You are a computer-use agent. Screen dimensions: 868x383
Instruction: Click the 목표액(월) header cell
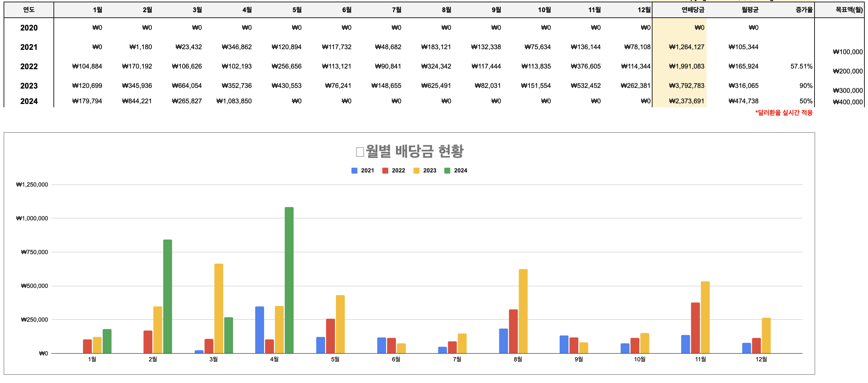coord(848,10)
